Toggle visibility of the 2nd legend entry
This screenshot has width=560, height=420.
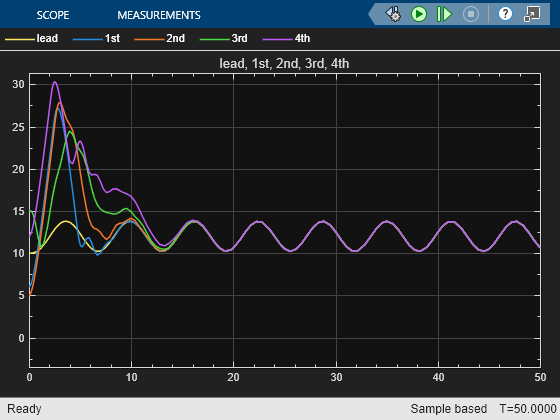(x=175, y=38)
